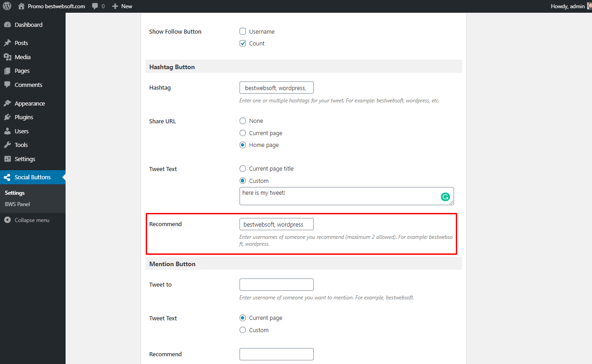The image size is (592, 364).
Task: Click the Recommend field containing bestwebsoft, wordpress
Action: coord(276,224)
